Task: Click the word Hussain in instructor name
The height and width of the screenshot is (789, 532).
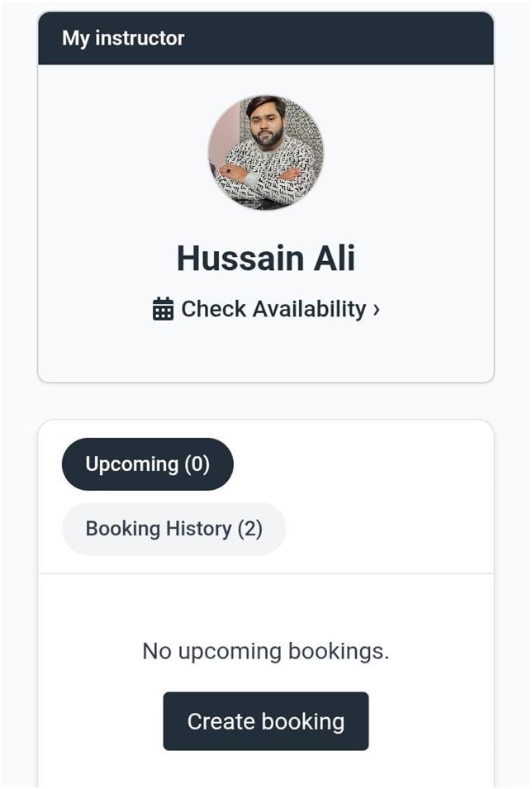Action: tap(240, 259)
